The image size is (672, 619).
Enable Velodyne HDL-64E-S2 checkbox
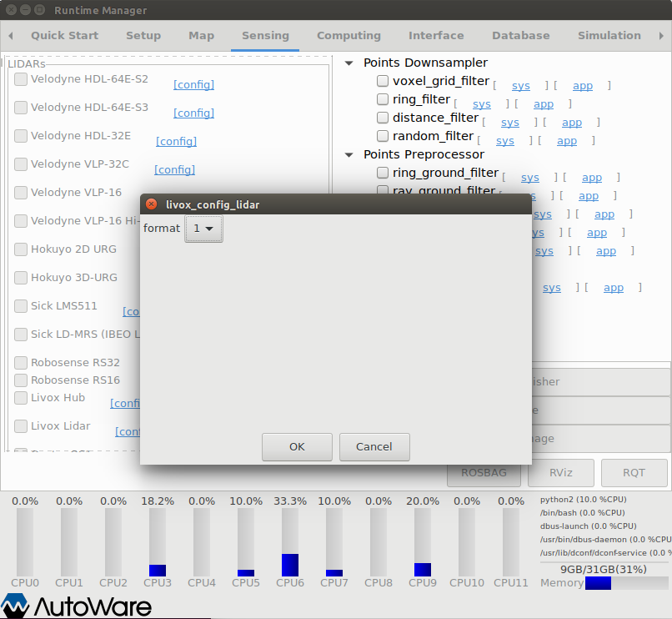(21, 79)
